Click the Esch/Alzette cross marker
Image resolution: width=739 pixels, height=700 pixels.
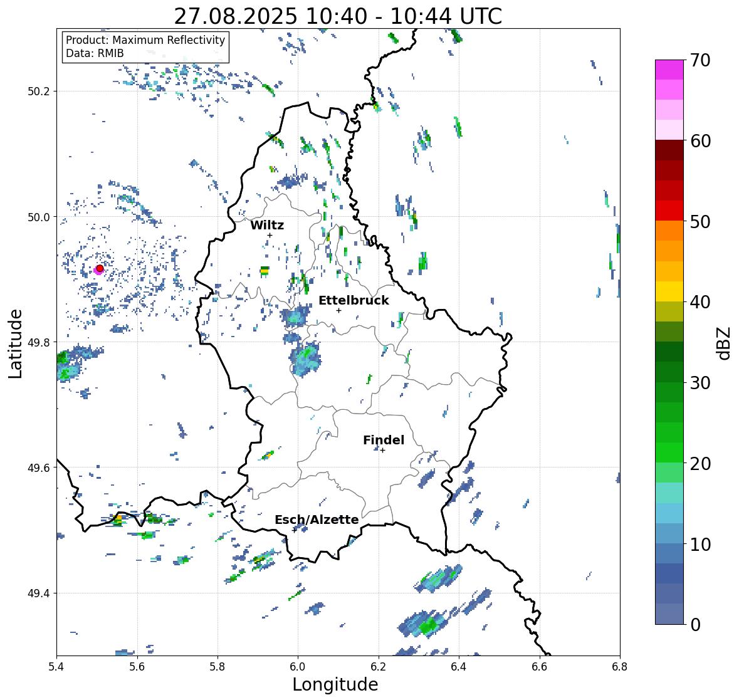tap(295, 530)
